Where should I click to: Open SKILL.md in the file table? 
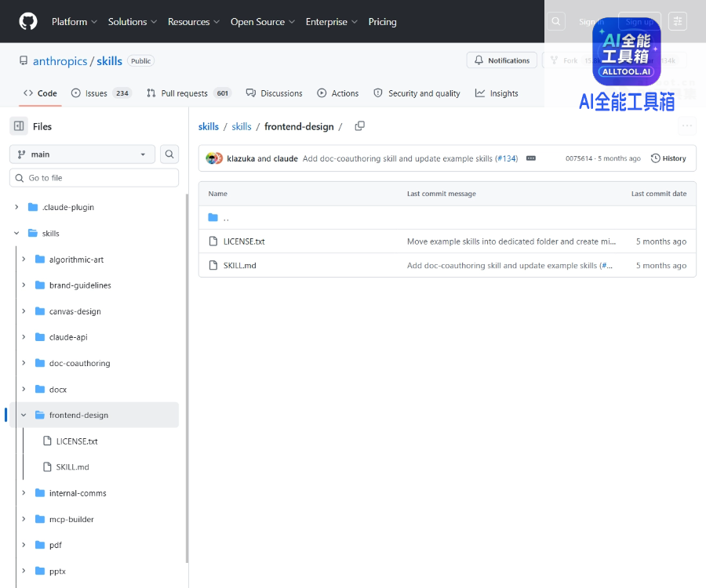coord(239,266)
